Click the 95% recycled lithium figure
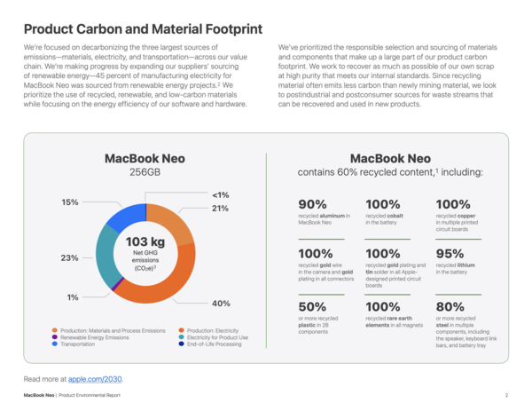The image size is (532, 411). [x=450, y=254]
